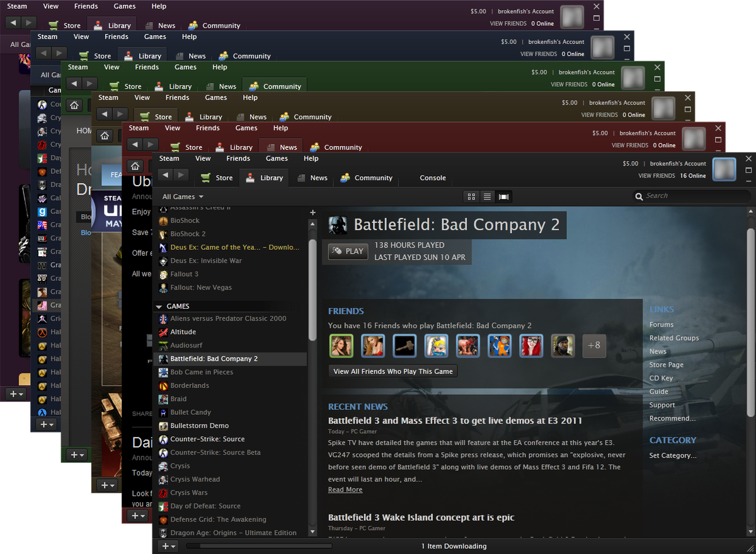Click the PLAY button for Battlefield
Image resolution: width=756 pixels, height=554 pixels.
[348, 251]
